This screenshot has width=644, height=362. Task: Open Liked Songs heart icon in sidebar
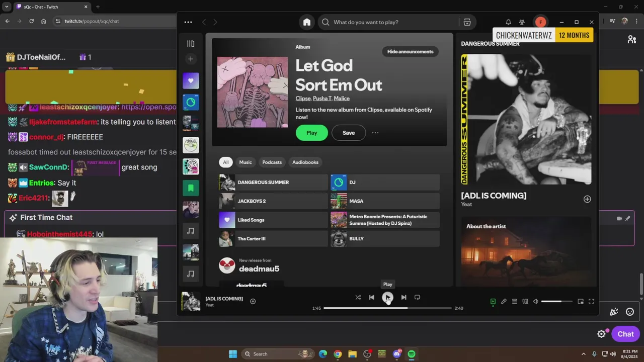click(x=191, y=81)
